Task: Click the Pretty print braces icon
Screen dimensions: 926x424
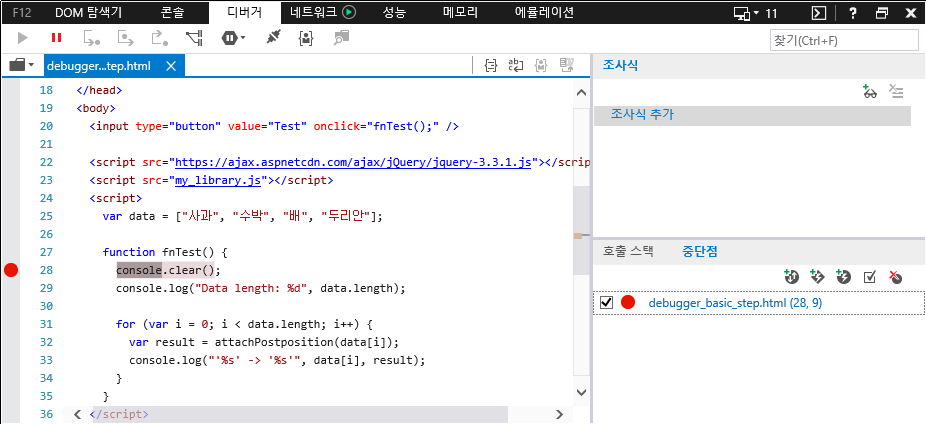Action: pos(490,66)
